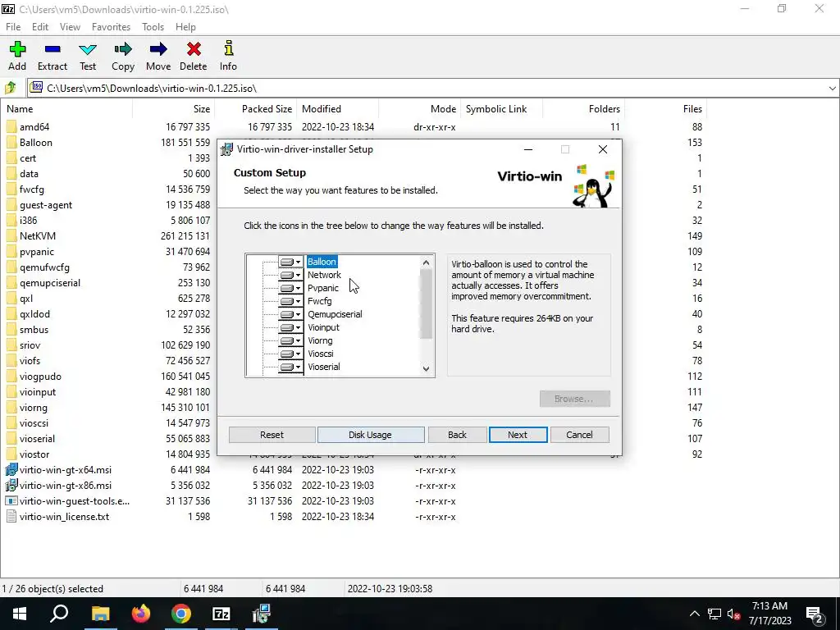Open the notifications center icon

(815, 614)
